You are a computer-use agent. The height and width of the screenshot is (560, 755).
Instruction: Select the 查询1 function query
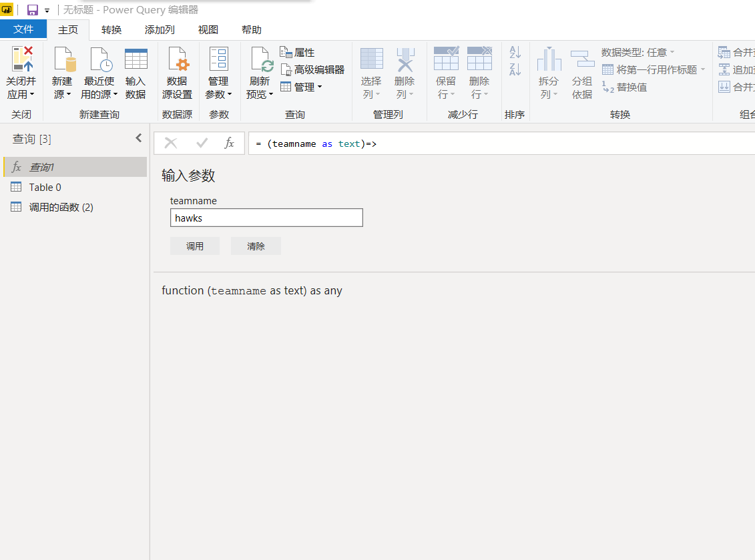point(75,167)
